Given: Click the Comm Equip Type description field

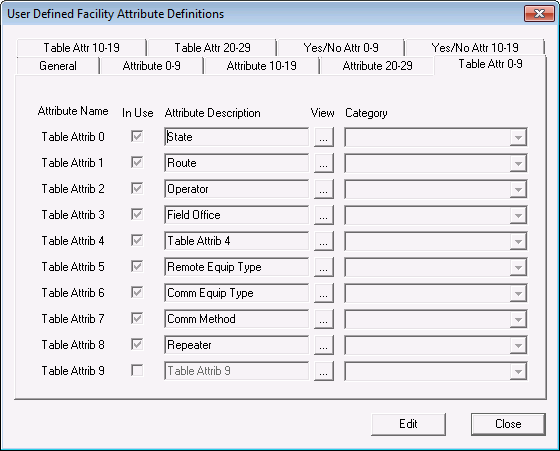Looking at the screenshot, I should point(236,293).
